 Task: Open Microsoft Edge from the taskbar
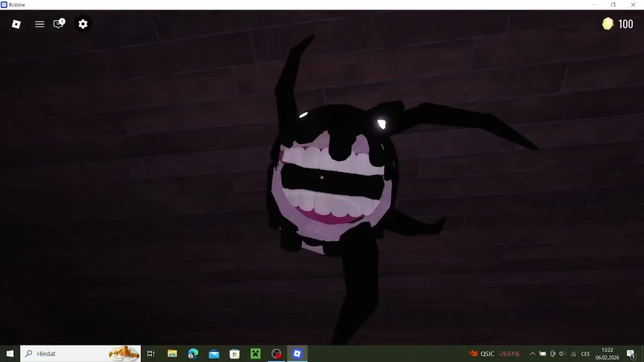point(193,353)
